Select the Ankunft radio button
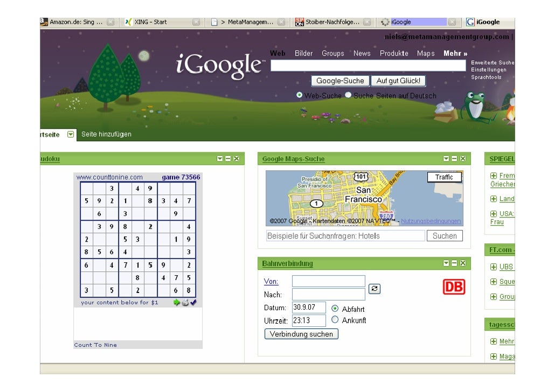 click(x=335, y=319)
